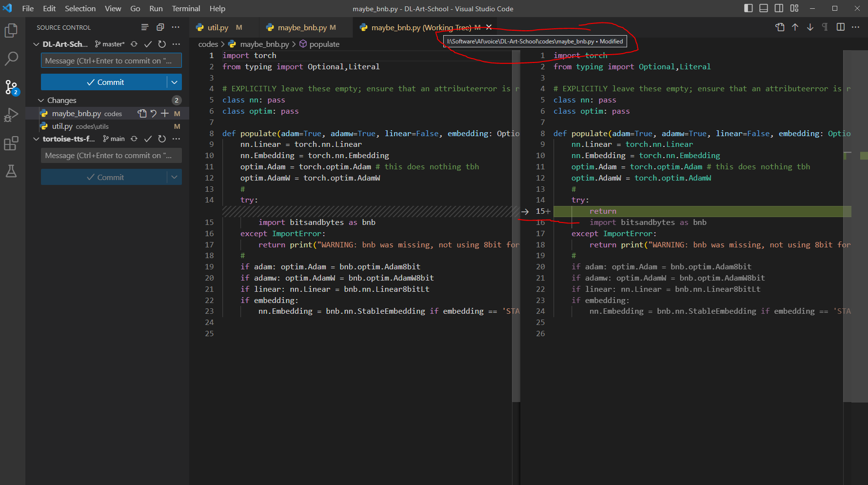
Task: Click Commit button for tortoise-tts-f
Action: (x=104, y=177)
